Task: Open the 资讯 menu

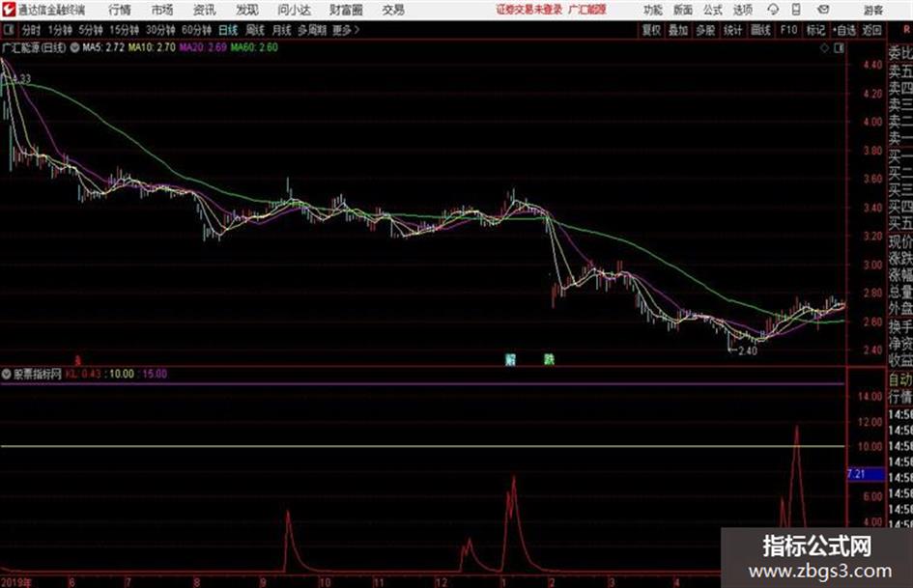Action: point(205,10)
